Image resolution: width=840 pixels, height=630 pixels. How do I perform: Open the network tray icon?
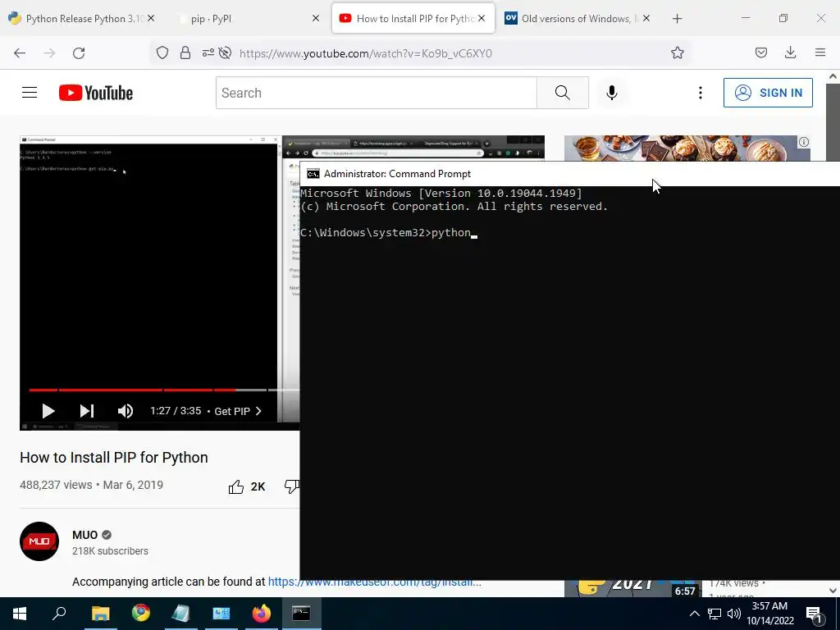714,614
